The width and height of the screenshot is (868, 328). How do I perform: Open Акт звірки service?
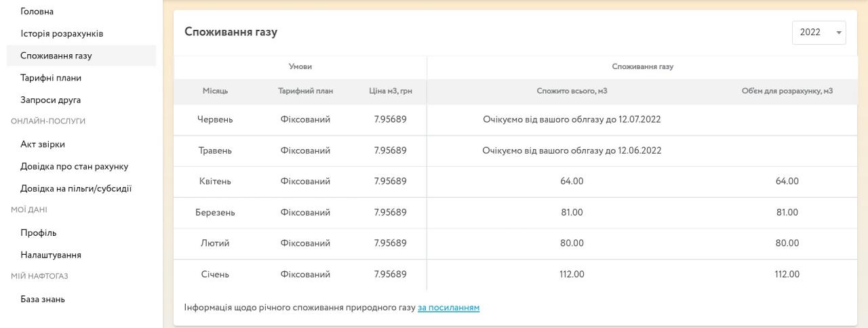pos(43,144)
